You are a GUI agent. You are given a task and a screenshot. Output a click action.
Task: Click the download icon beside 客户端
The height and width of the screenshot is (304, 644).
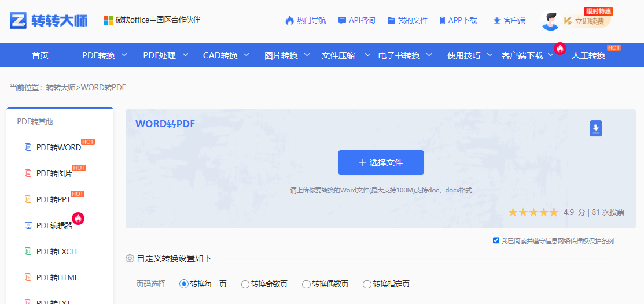(x=496, y=20)
